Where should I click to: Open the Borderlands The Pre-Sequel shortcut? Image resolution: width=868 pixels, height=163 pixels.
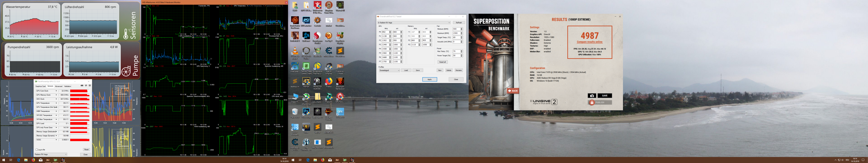[x=317, y=68]
